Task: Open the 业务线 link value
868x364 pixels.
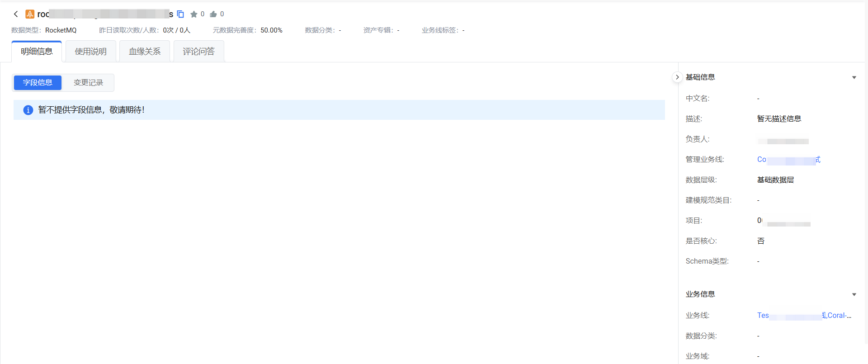Action: tap(804, 316)
